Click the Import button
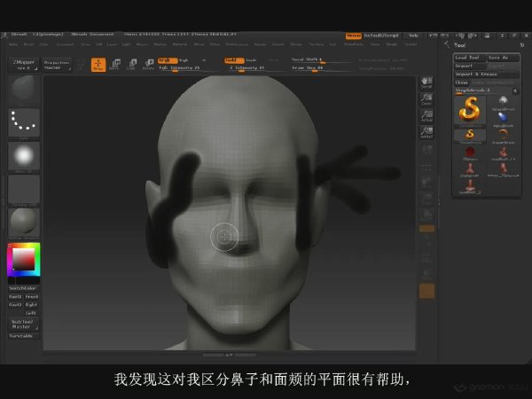The image size is (532, 399). pyautogui.click(x=470, y=66)
